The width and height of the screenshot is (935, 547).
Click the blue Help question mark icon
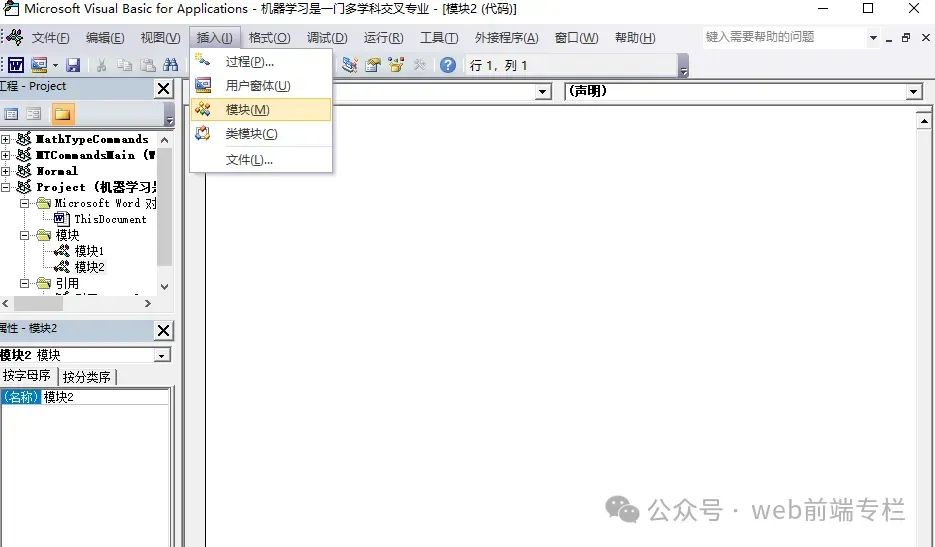tap(448, 65)
